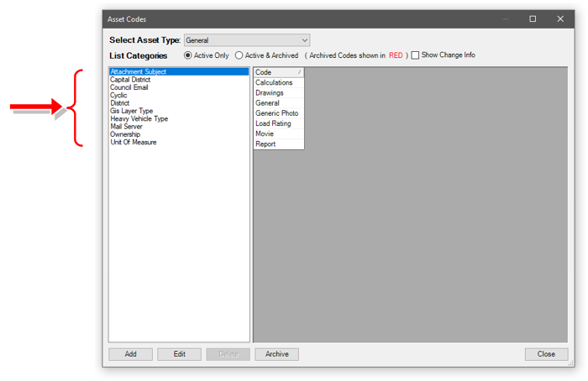This screenshot has height=381, width=588.
Task: Select Attachment Subject in the category list
Action: click(139, 72)
